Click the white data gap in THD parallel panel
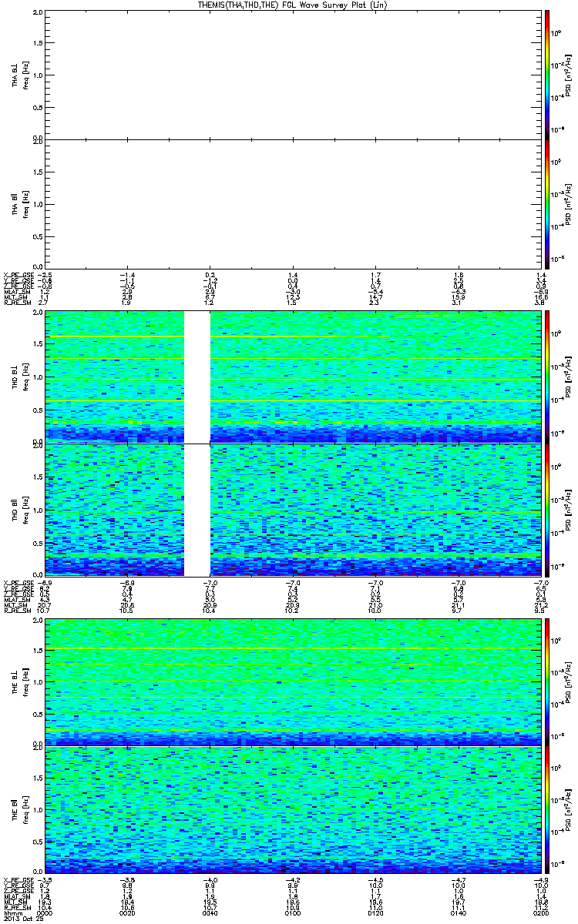The height and width of the screenshot is (924, 578). point(197,510)
